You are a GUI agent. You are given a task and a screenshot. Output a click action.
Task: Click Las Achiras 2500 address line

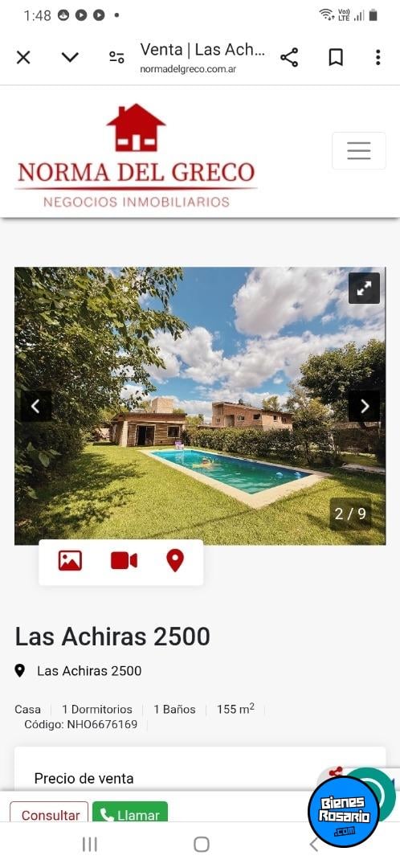coord(89,671)
